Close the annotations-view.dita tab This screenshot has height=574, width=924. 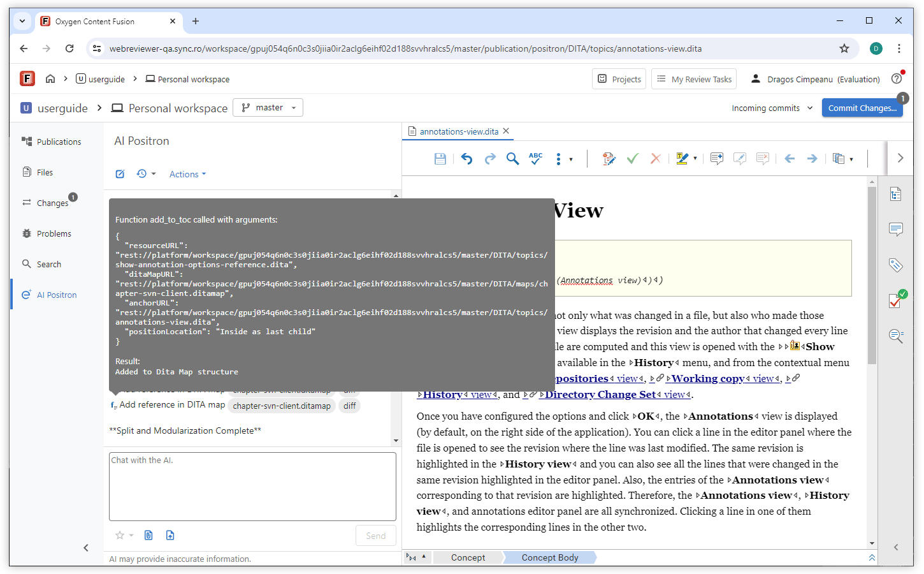click(506, 131)
